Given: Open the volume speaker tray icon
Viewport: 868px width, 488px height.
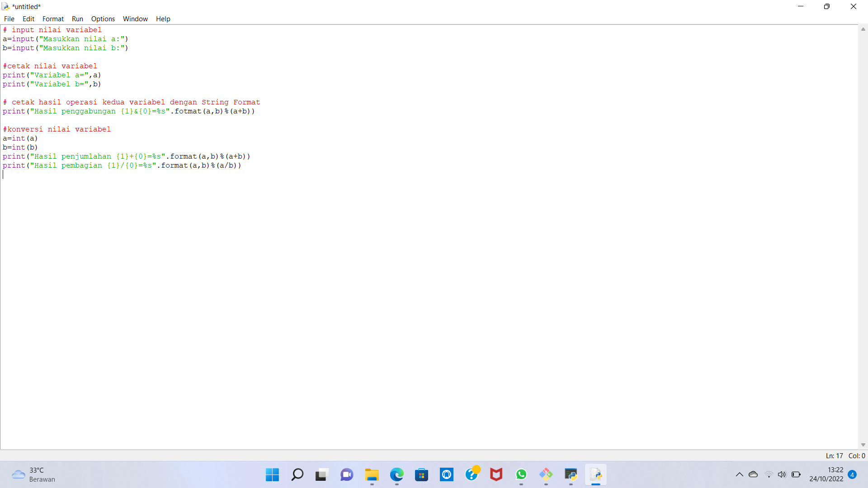Looking at the screenshot, I should coord(782,474).
